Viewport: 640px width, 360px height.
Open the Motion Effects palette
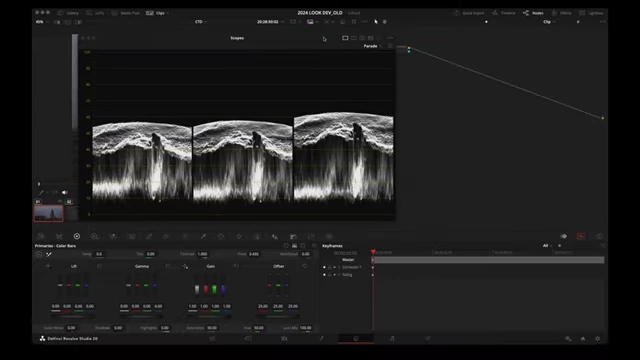click(132, 236)
